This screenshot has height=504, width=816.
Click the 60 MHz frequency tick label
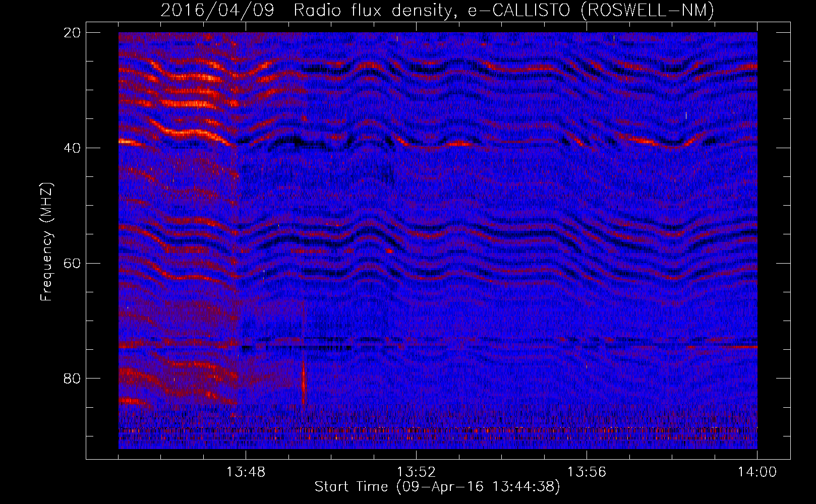[72, 264]
